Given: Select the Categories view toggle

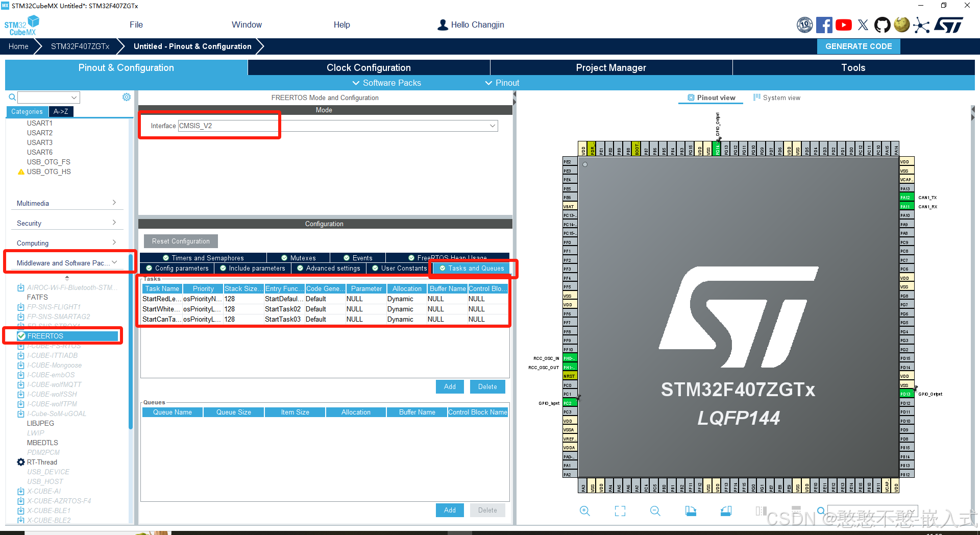Looking at the screenshot, I should (x=27, y=111).
